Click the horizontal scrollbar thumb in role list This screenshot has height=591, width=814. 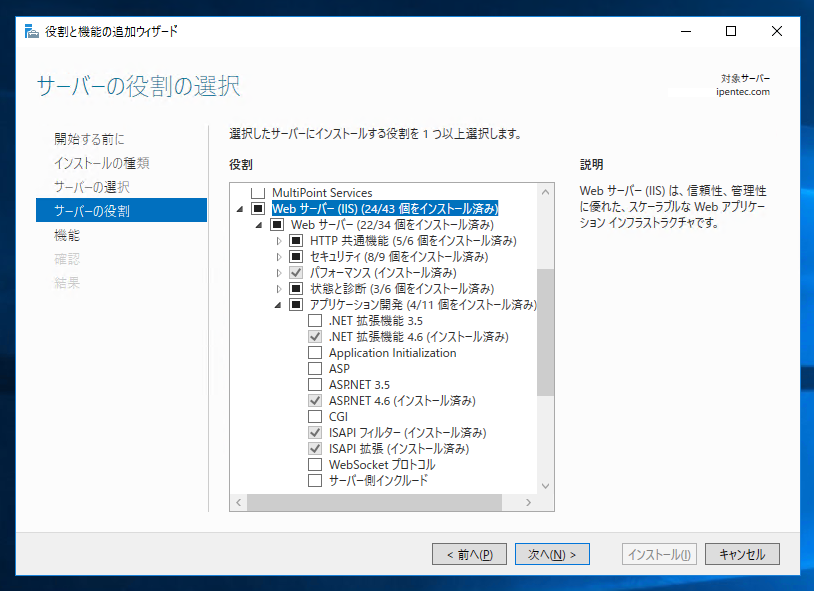tap(374, 503)
